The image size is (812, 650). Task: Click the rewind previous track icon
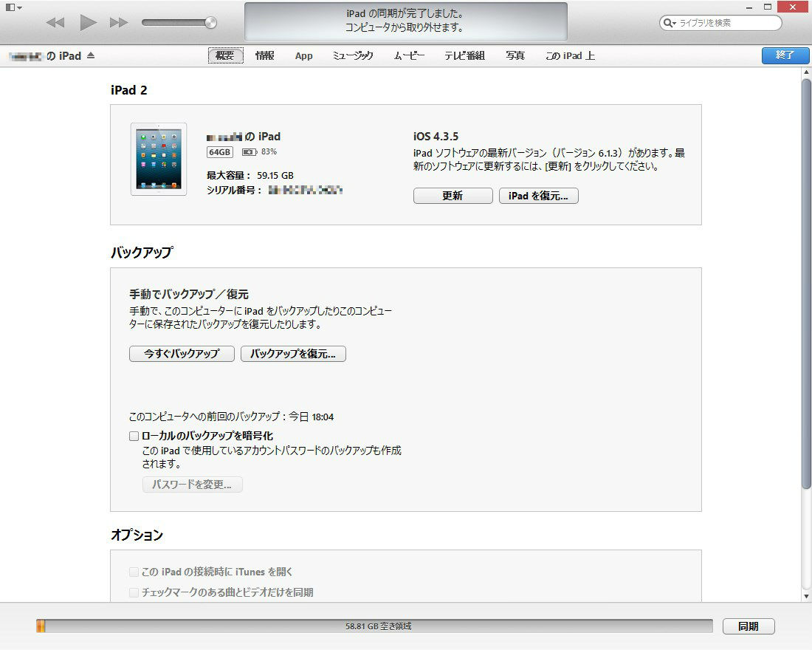tap(55, 23)
